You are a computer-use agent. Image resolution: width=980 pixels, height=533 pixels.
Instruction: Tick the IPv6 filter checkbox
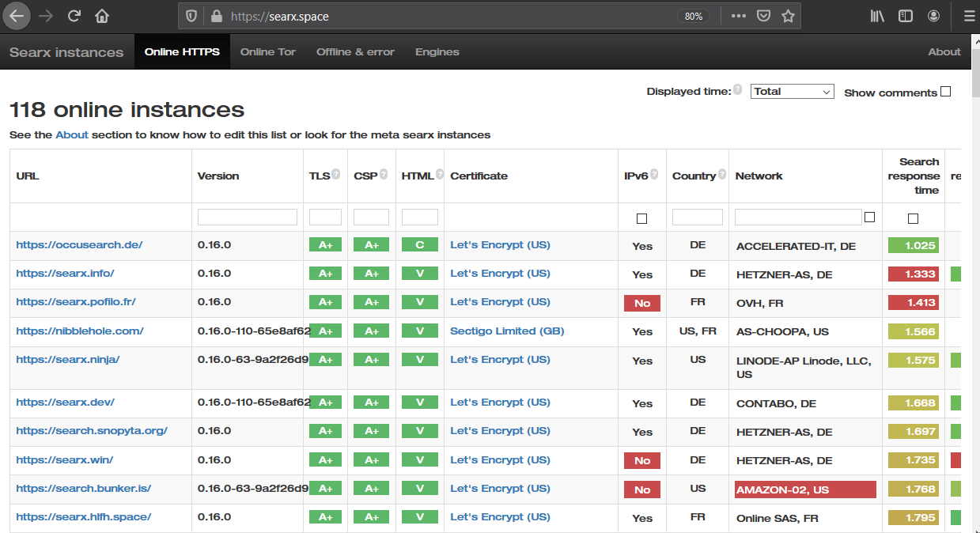tap(641, 218)
